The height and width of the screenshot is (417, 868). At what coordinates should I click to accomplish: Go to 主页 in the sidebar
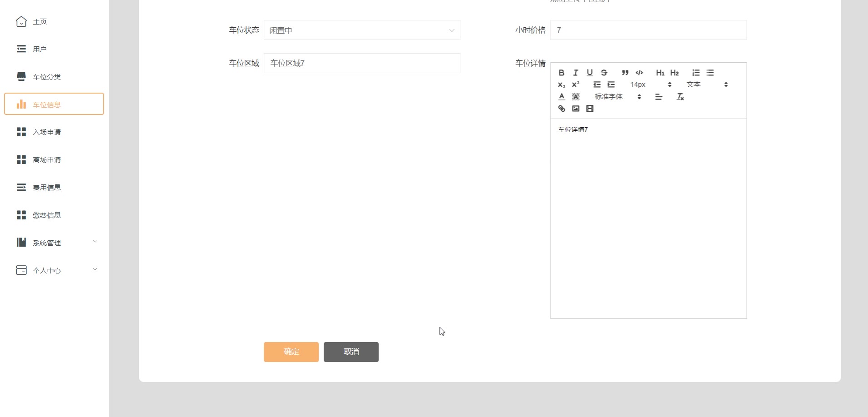[54, 21]
